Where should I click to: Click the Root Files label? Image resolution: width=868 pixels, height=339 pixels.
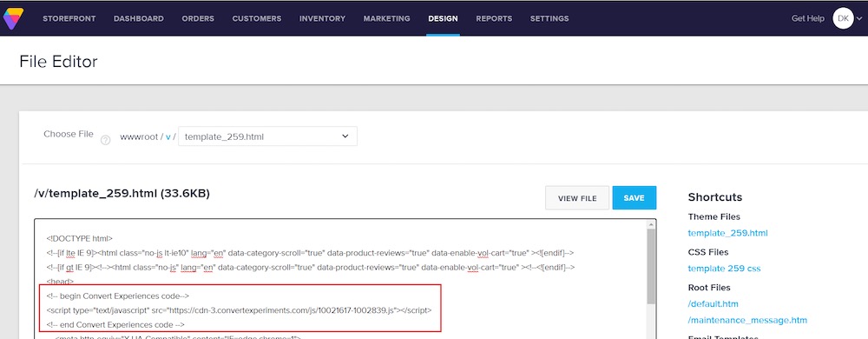(709, 288)
